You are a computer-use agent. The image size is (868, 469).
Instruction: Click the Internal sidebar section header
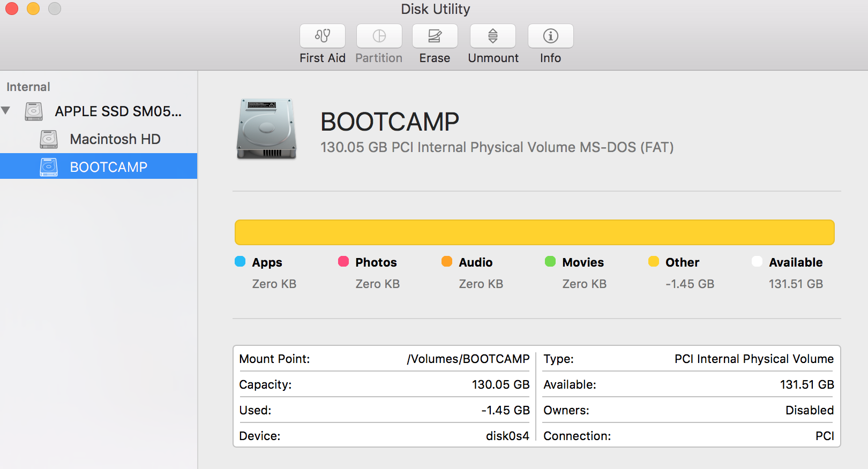tap(28, 87)
